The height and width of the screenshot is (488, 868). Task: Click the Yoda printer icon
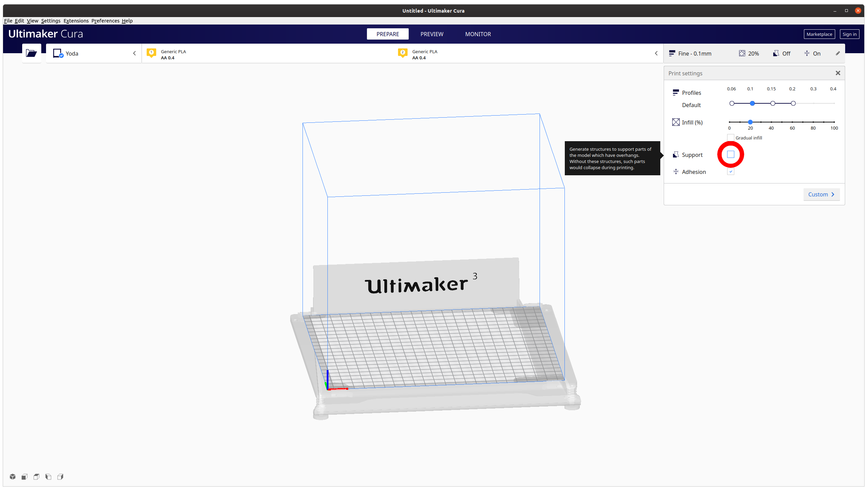click(57, 53)
